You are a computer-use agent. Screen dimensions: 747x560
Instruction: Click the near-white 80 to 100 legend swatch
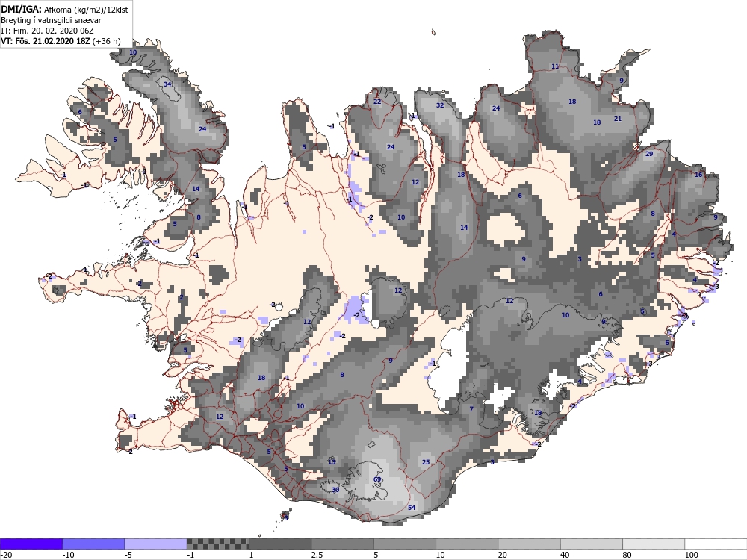pos(654,544)
